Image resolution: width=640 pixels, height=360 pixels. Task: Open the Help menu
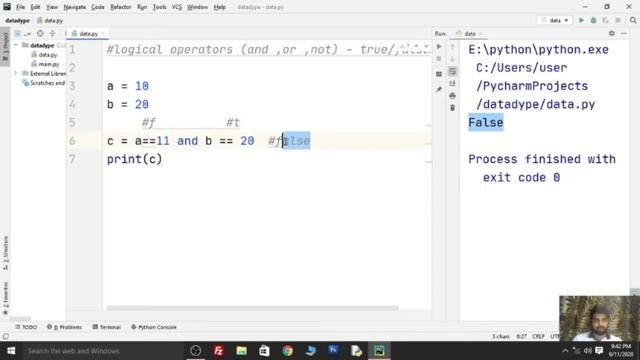coord(220,7)
